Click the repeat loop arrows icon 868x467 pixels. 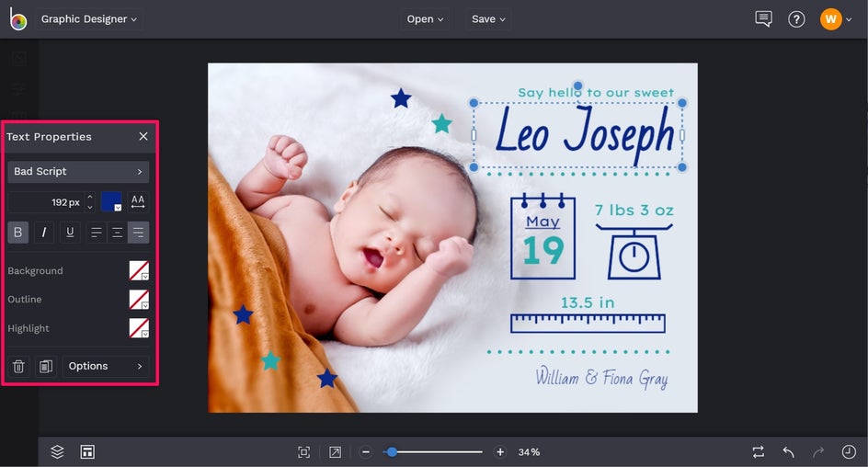pos(759,452)
